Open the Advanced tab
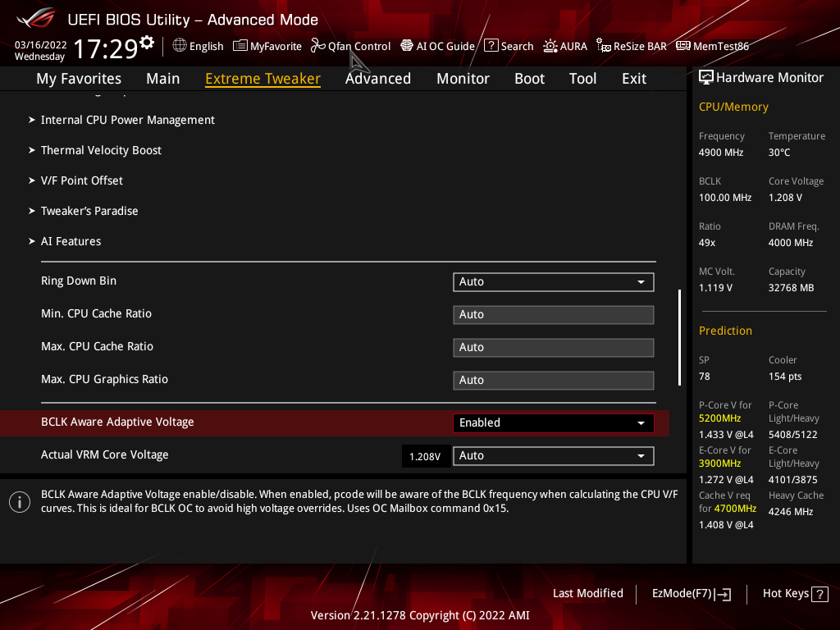This screenshot has width=840, height=630. point(378,79)
